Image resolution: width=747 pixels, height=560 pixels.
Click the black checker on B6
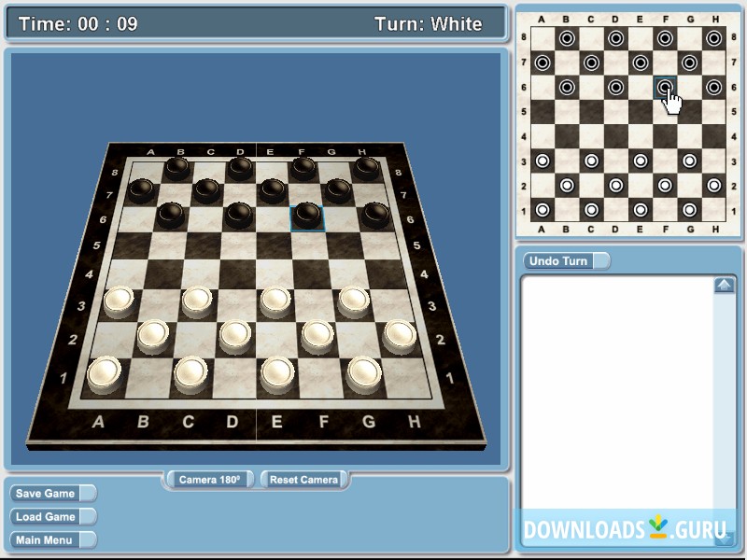pyautogui.click(x=169, y=213)
